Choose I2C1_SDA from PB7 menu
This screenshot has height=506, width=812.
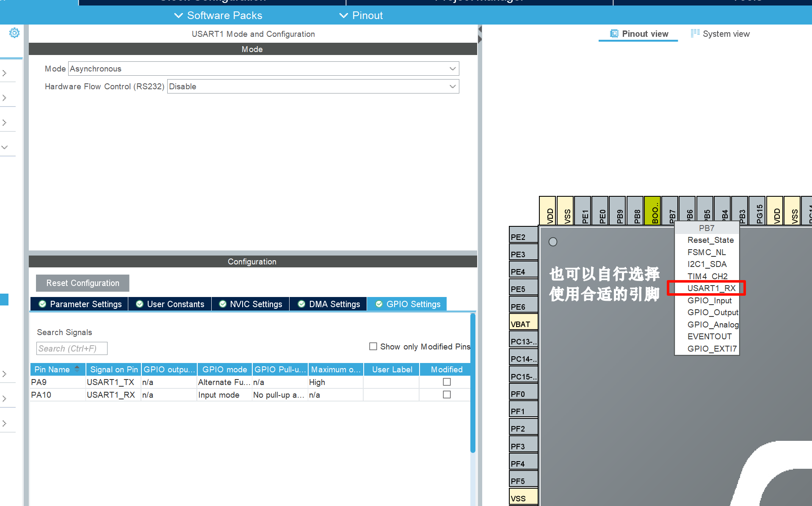coord(707,264)
